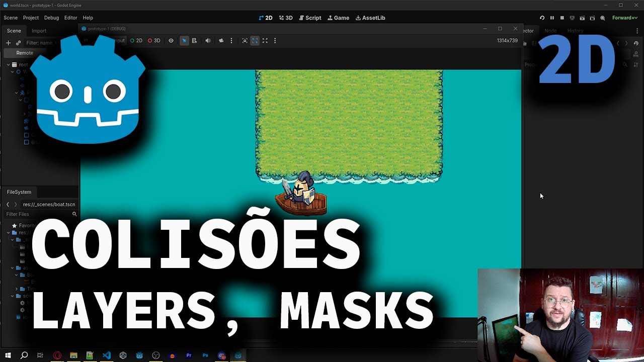This screenshot has height=362, width=644.
Task: Run the current scene clapper icon
Action: click(582, 18)
